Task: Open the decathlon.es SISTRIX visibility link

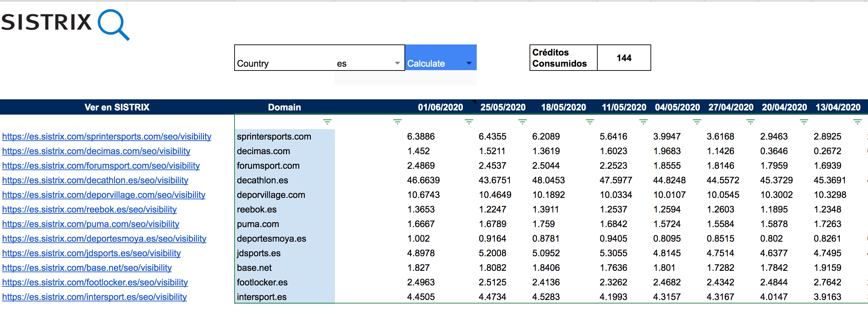Action: coord(95,181)
